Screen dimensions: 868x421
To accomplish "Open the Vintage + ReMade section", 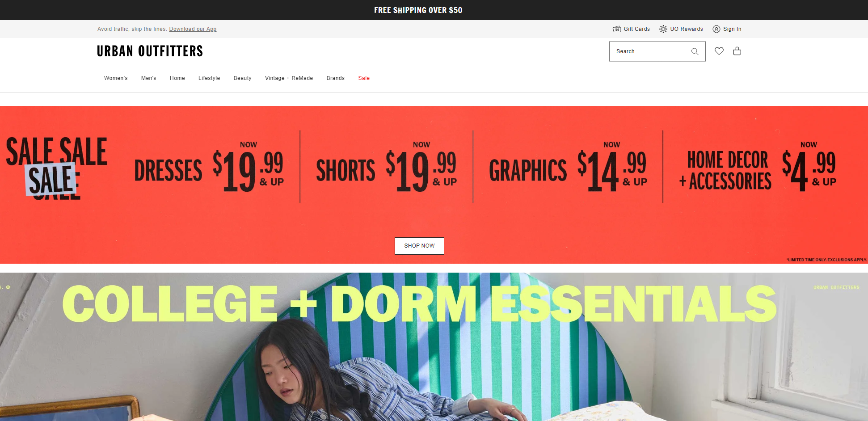I will (289, 78).
